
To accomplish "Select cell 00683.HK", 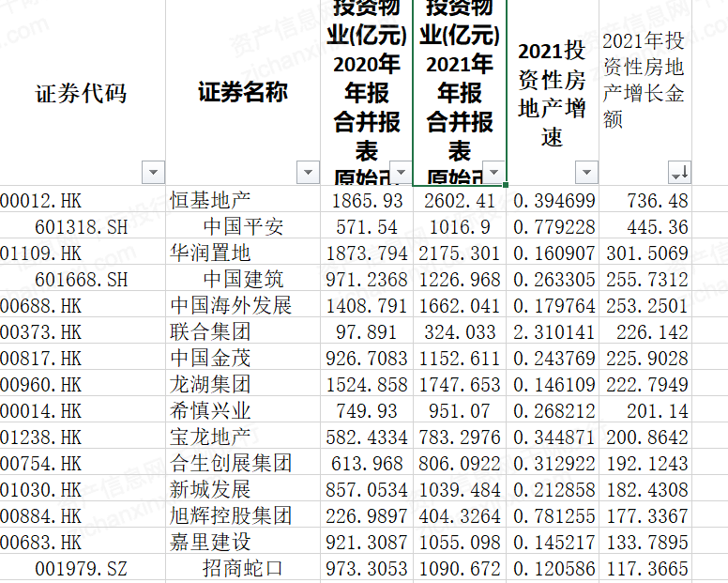I will click(83, 542).
